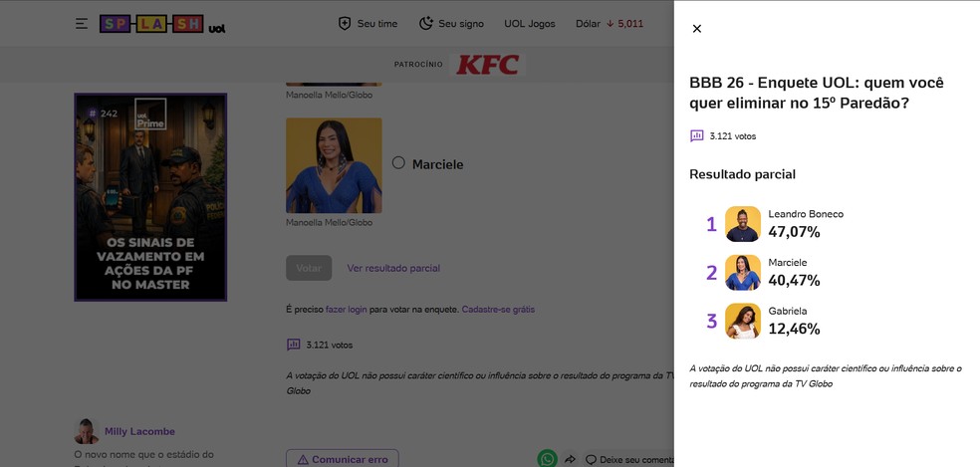This screenshot has height=467, width=980.
Task: Click votes chart icon below the poll
Action: pyautogui.click(x=293, y=345)
